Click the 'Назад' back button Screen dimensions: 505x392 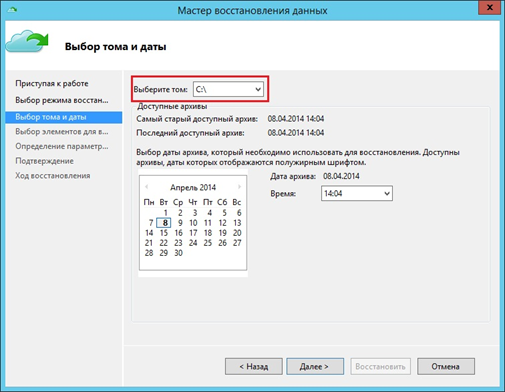[x=254, y=366]
